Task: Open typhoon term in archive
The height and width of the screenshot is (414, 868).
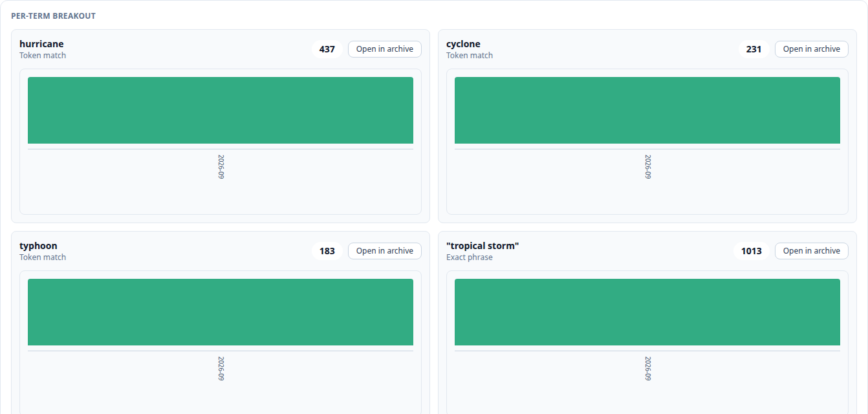Action: pyautogui.click(x=385, y=251)
